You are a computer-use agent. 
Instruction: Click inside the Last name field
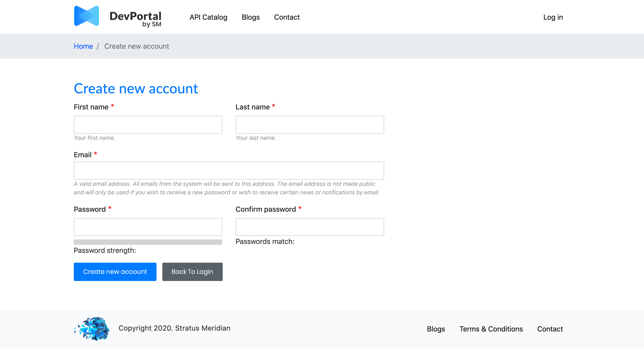click(x=309, y=124)
